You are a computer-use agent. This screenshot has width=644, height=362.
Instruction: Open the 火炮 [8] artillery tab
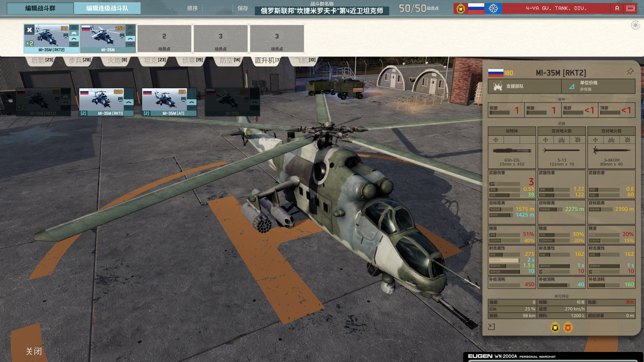pyautogui.click(x=117, y=60)
